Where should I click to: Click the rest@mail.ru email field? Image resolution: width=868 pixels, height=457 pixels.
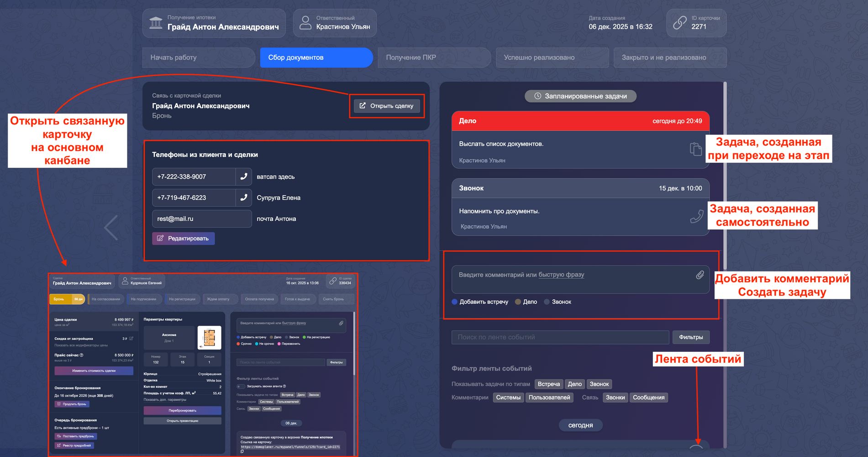pyautogui.click(x=202, y=218)
